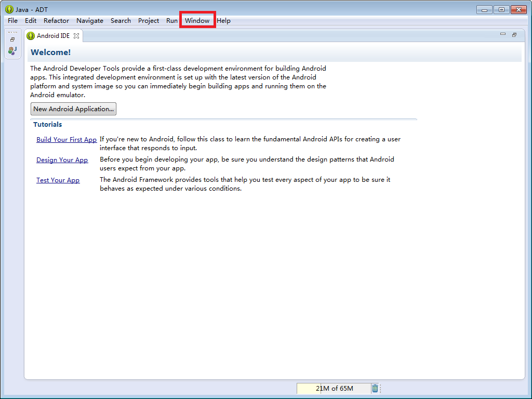
Task: Open the Run menu
Action: coord(171,21)
